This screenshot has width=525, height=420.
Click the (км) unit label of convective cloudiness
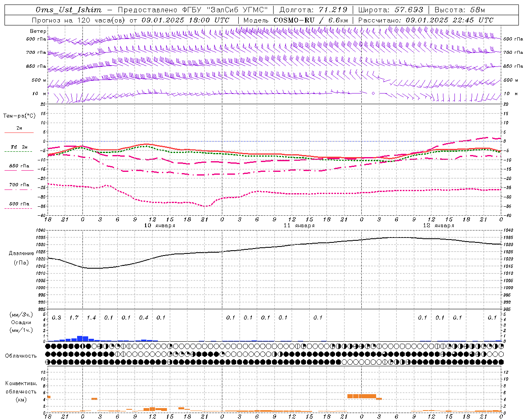(x=21, y=399)
